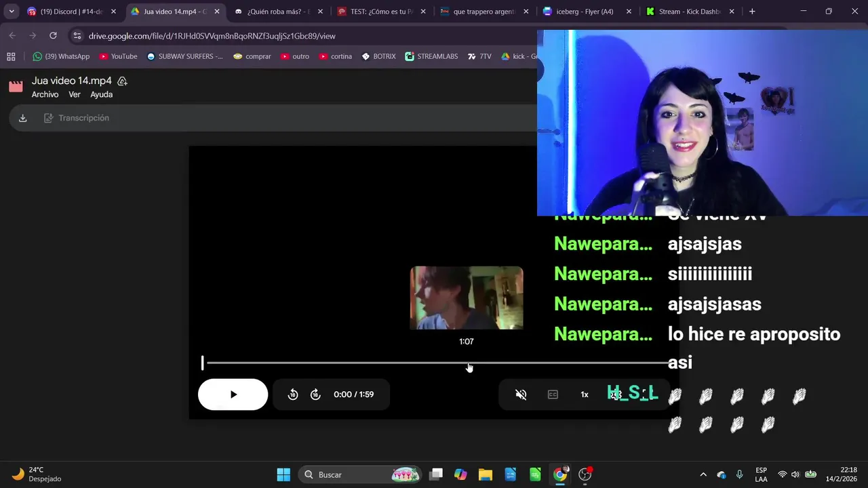The width and height of the screenshot is (868, 488).
Task: Open File Explorer from the taskbar
Action: coord(486,474)
